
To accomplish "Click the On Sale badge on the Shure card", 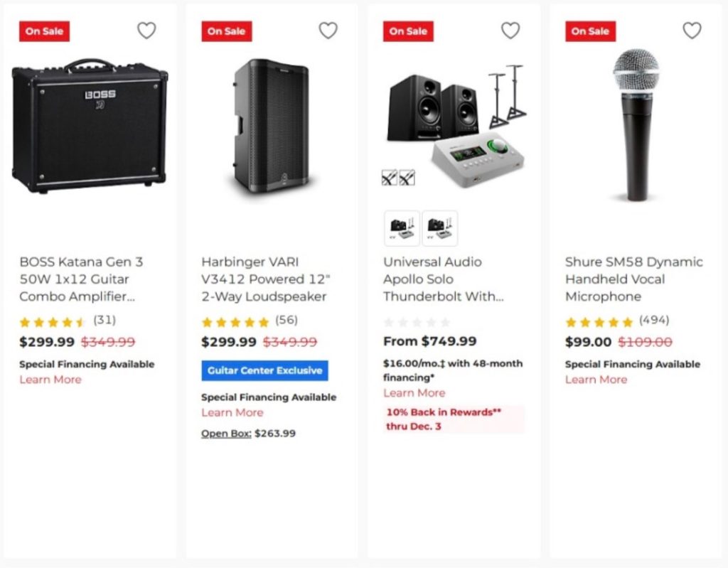I will [589, 31].
